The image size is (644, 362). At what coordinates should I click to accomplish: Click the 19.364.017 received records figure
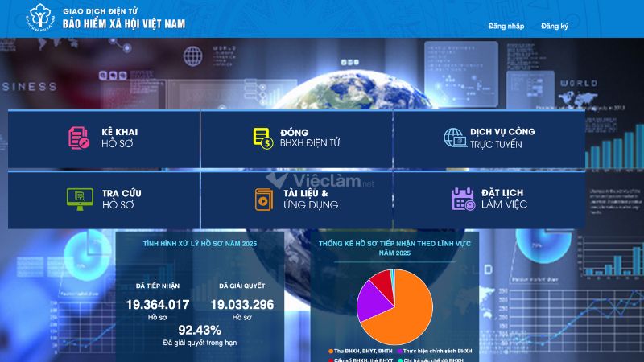pos(158,304)
